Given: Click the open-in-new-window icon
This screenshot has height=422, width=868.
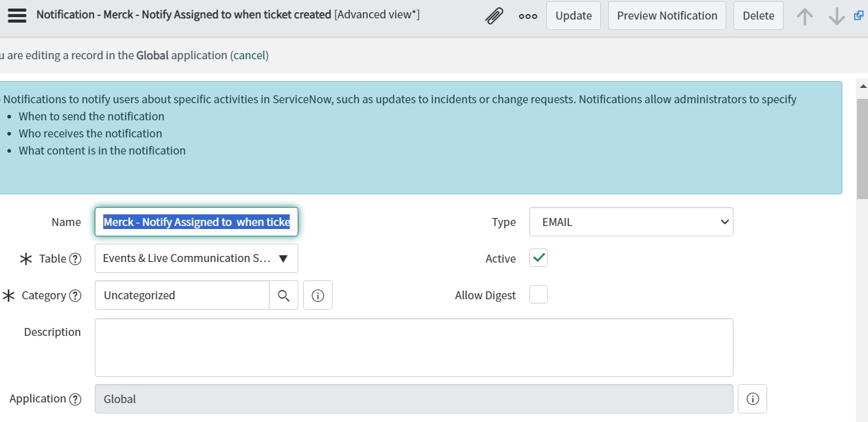Looking at the screenshot, I should [859, 15].
